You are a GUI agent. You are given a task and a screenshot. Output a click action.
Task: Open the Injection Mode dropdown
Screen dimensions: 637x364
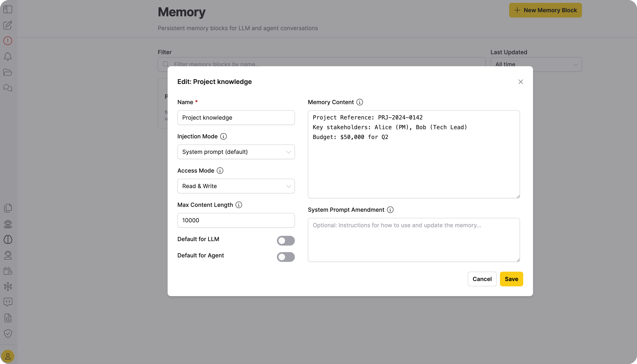point(236,152)
